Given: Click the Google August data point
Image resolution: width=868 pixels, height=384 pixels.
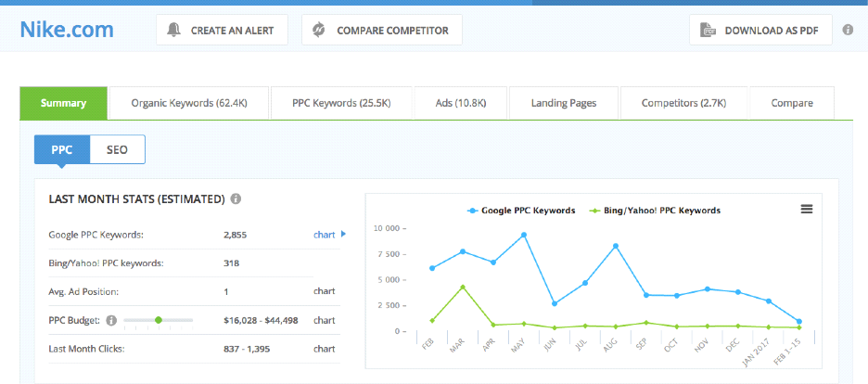Looking at the screenshot, I should coord(615,246).
